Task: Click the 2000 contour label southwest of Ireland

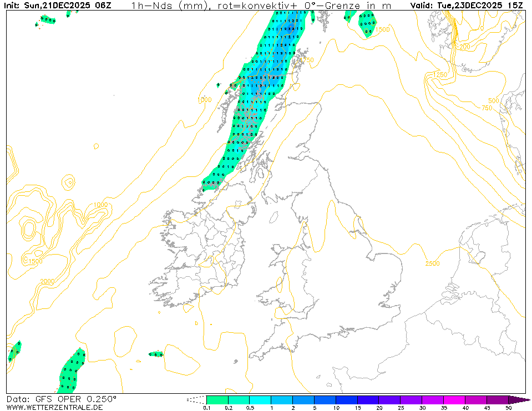Action: (47, 282)
